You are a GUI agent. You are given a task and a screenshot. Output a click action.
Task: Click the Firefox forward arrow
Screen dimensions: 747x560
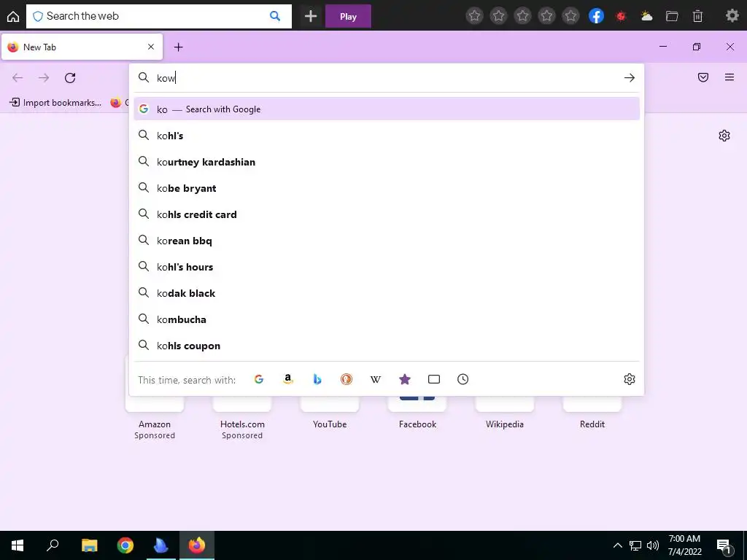[x=44, y=77]
